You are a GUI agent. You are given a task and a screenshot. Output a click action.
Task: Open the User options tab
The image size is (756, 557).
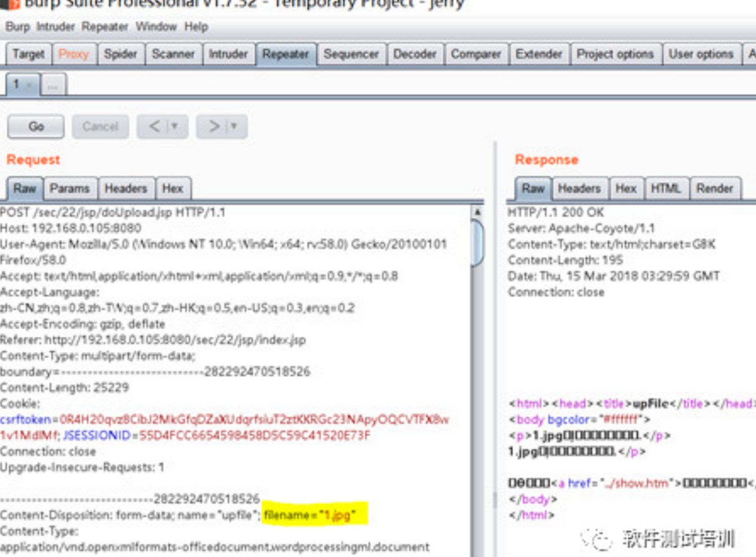pyautogui.click(x=700, y=54)
